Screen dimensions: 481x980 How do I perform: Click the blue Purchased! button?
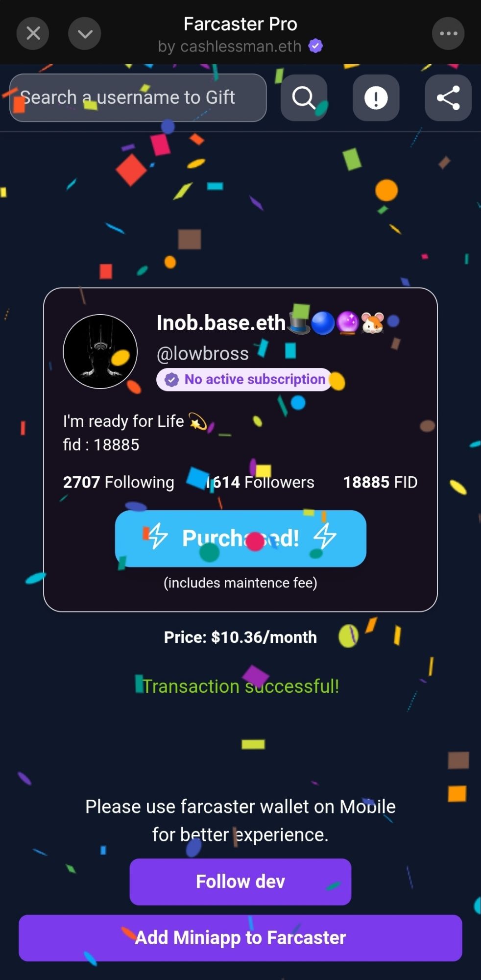[x=240, y=539]
